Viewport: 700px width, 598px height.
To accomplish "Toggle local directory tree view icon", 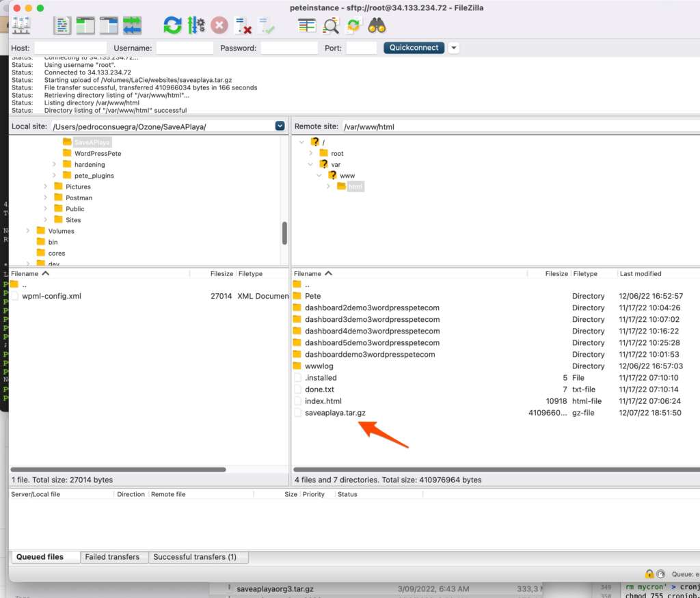I will tap(85, 26).
